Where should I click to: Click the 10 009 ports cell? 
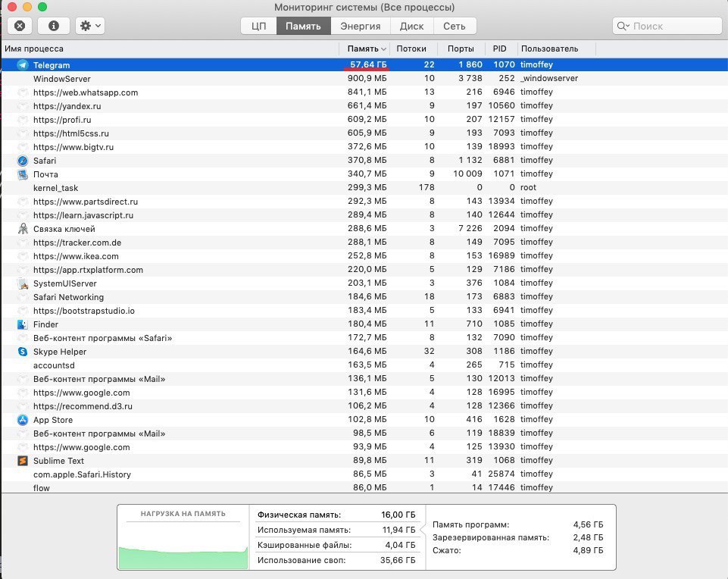tap(467, 174)
